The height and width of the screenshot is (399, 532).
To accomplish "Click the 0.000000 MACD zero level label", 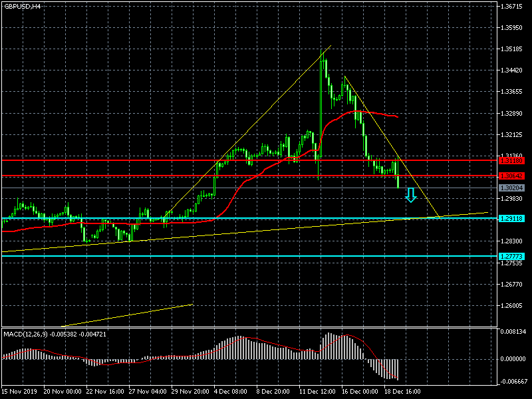I will pyautogui.click(x=513, y=358).
